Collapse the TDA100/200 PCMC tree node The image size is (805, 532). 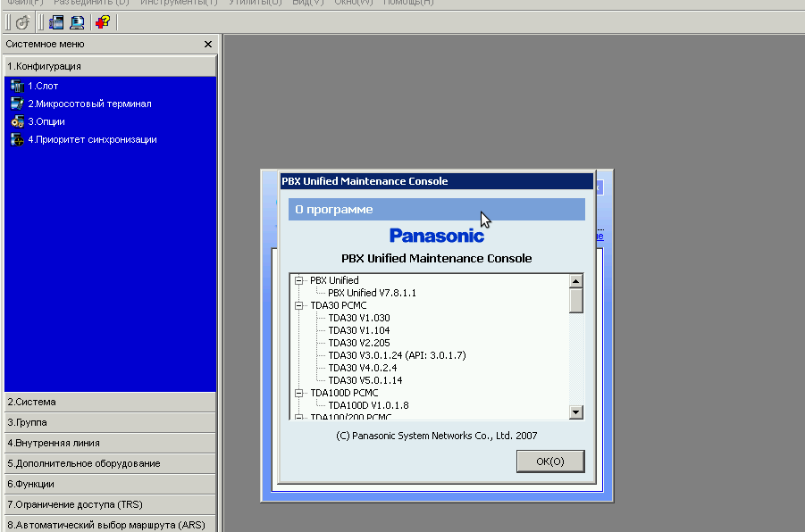[298, 417]
